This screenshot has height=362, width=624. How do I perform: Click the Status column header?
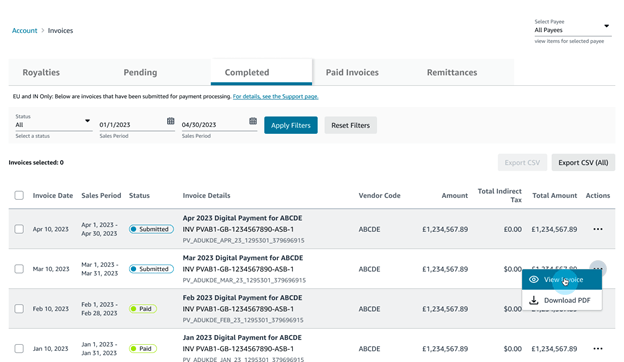[139, 196]
